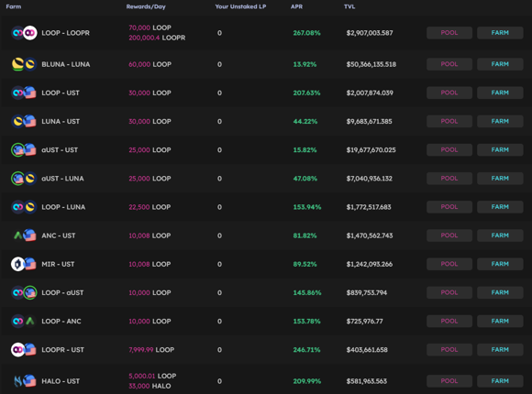Viewport: 532px width, 394px height.
Task: Click the 33,000 HALO reward amount
Action: [150, 386]
